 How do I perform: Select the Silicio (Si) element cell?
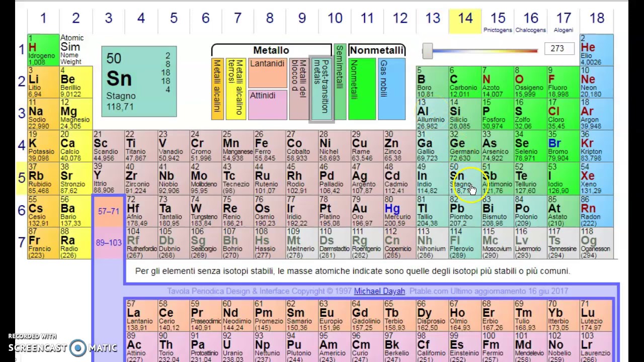click(x=465, y=115)
